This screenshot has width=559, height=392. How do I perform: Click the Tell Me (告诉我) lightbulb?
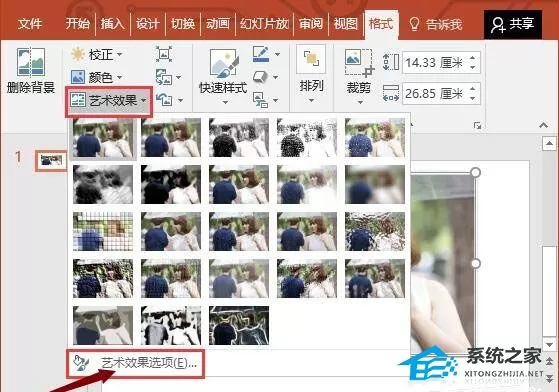(x=414, y=24)
